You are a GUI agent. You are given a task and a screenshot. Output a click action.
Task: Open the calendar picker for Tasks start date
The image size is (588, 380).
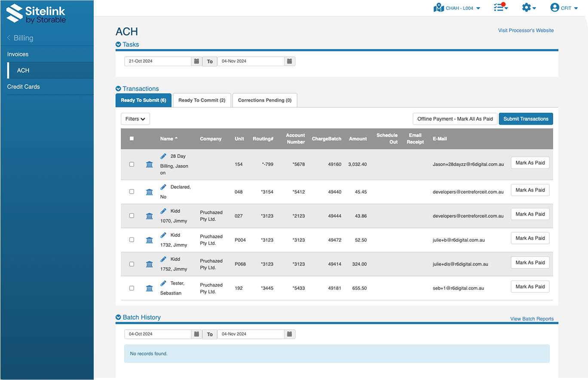click(x=196, y=61)
